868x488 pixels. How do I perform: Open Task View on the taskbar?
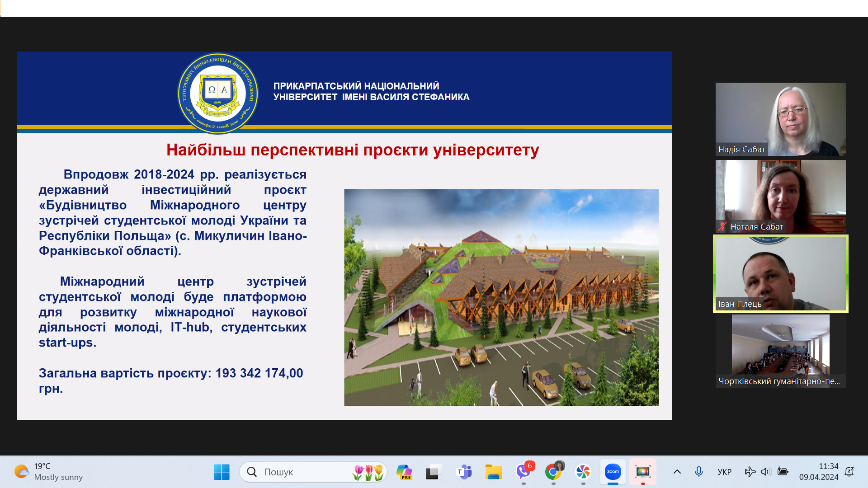[x=433, y=472]
